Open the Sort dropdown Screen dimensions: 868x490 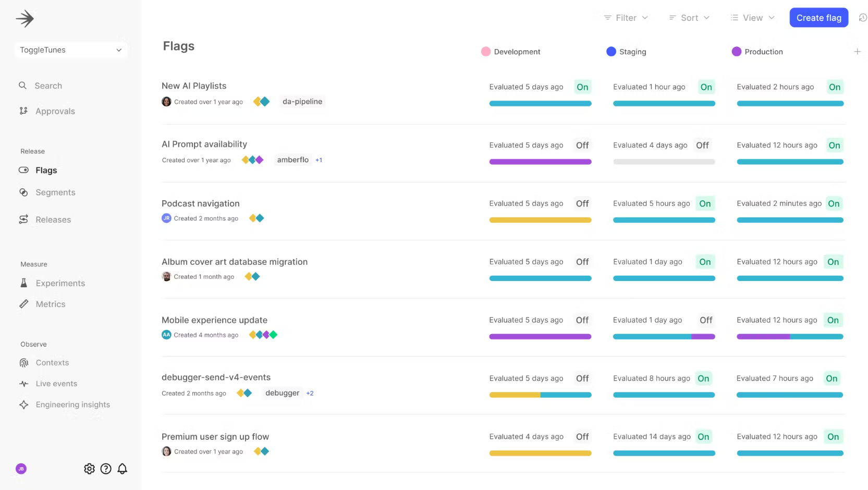689,17
